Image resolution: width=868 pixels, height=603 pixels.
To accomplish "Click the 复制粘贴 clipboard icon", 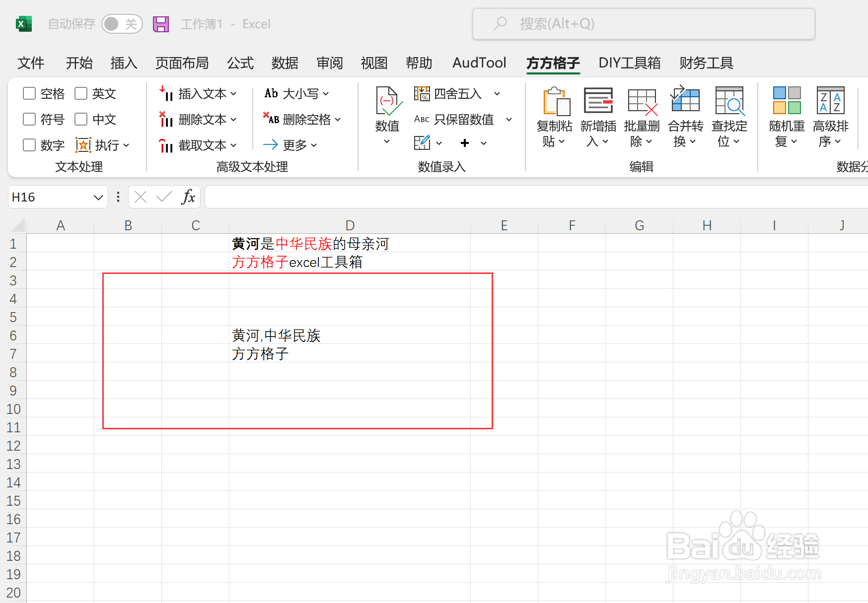I will tap(556, 101).
